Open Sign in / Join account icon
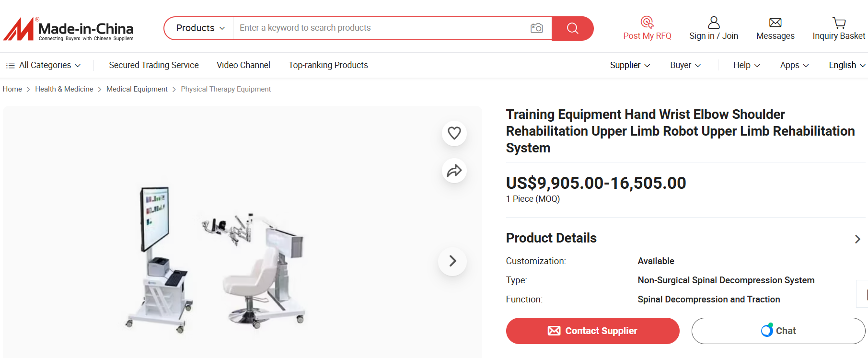 pos(713,28)
